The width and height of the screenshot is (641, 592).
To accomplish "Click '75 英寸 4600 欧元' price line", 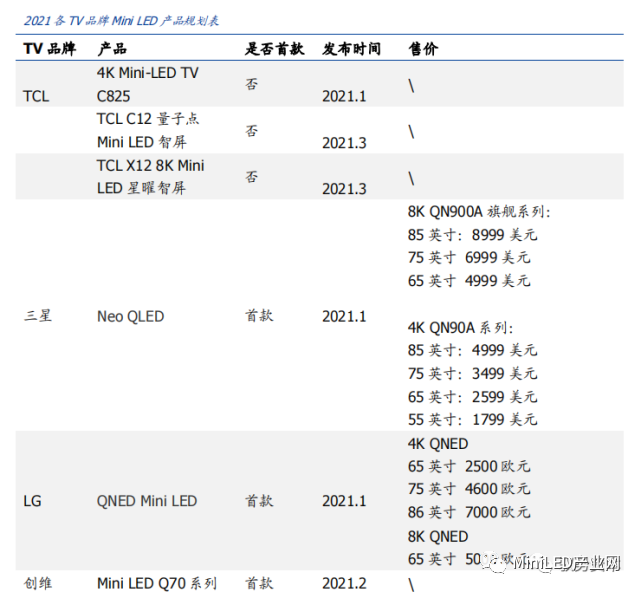I will tap(469, 489).
